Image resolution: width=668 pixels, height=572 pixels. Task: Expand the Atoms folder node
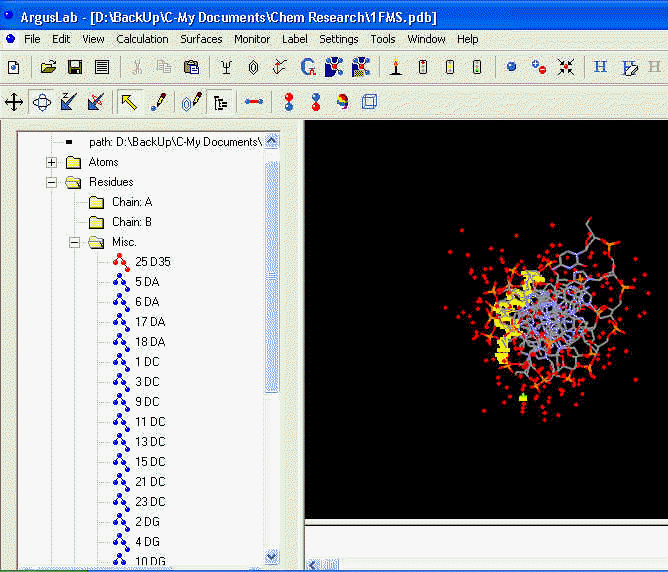coord(51,162)
